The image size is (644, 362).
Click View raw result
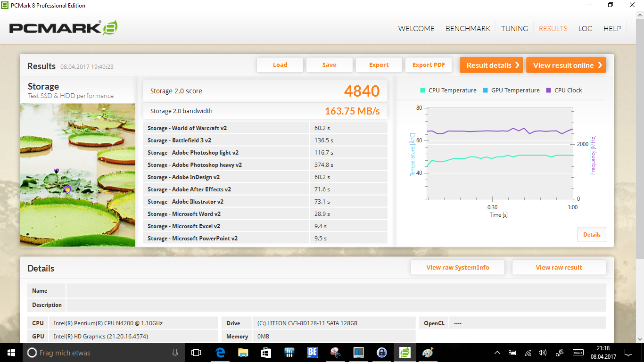coord(559,267)
